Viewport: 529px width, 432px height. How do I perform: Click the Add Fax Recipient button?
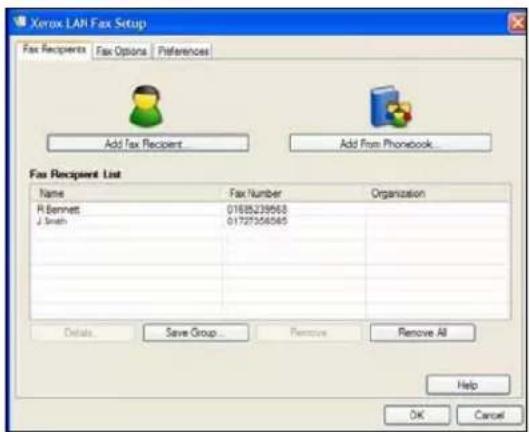148,143
